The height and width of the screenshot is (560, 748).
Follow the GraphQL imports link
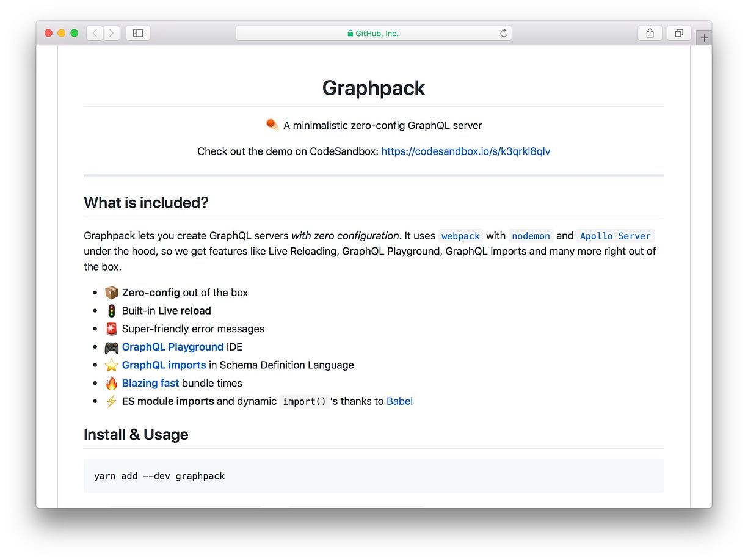pyautogui.click(x=164, y=365)
